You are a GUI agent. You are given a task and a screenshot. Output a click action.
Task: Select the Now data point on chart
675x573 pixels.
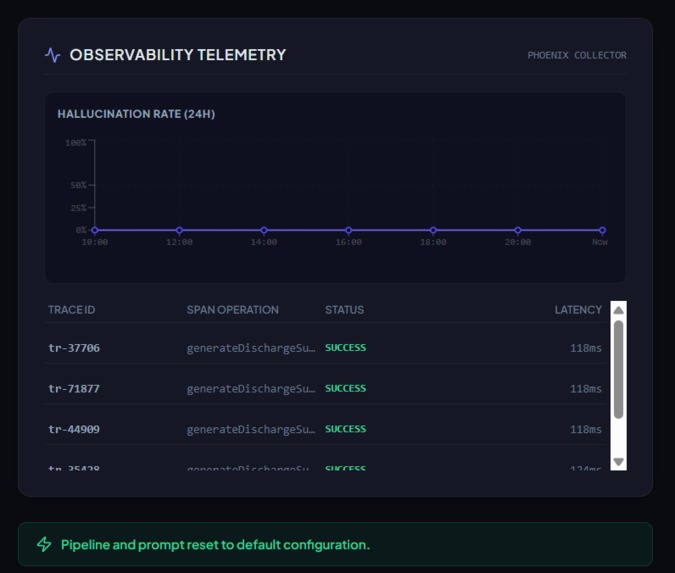(602, 230)
